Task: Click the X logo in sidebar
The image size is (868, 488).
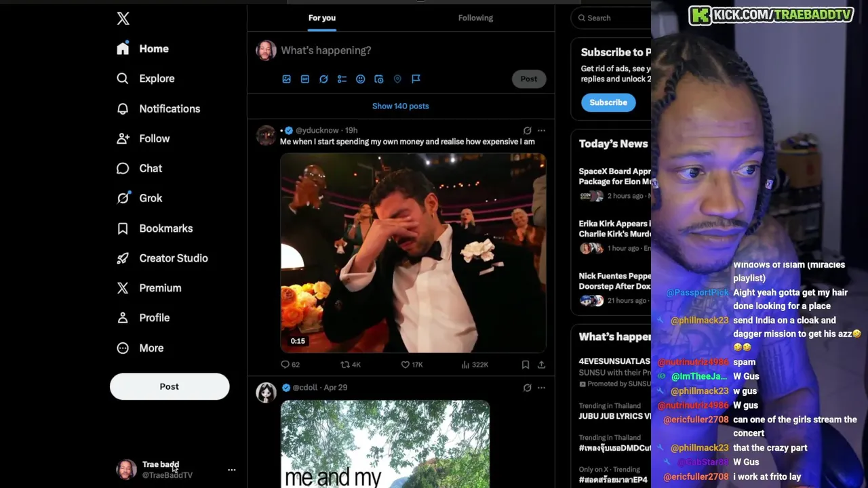Action: pos(123,18)
